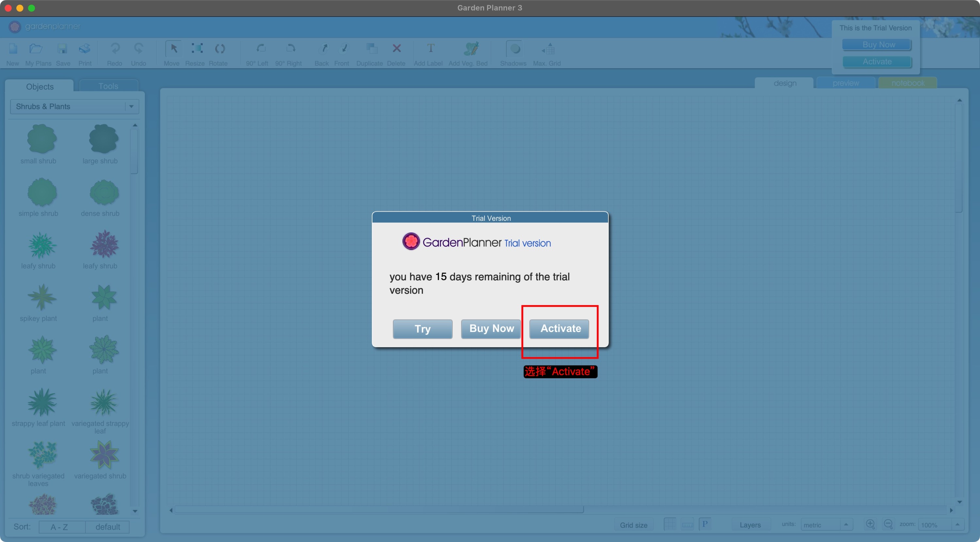980x542 pixels.
Task: Switch to the Tools tab
Action: coord(108,86)
